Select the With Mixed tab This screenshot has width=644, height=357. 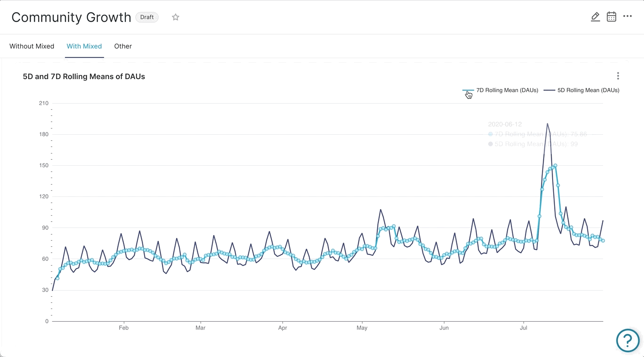(84, 46)
